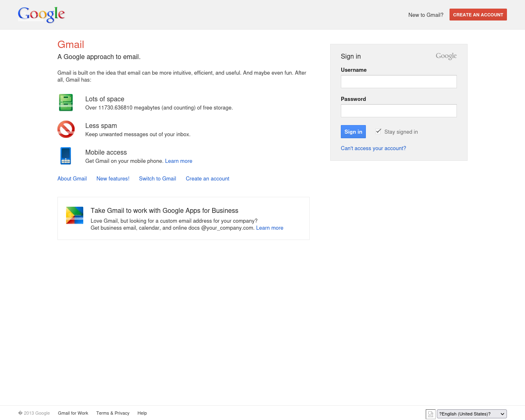Click the broken image icon beside language selector
Image resolution: width=525 pixels, height=420 pixels.
430,414
